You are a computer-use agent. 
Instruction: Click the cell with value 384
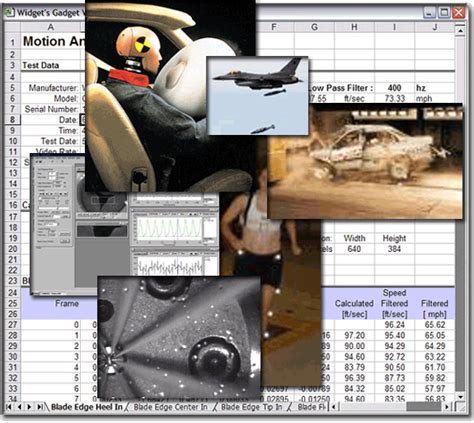[x=395, y=249]
